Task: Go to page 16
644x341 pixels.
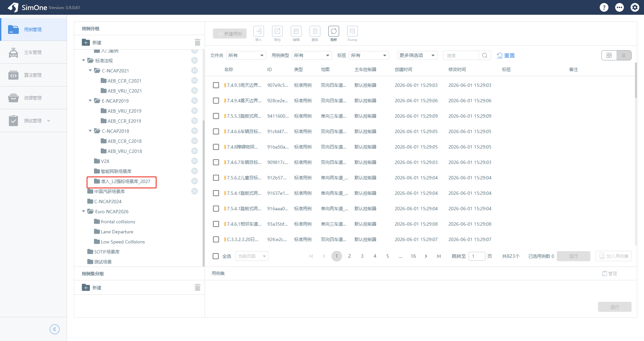Action: (x=413, y=256)
